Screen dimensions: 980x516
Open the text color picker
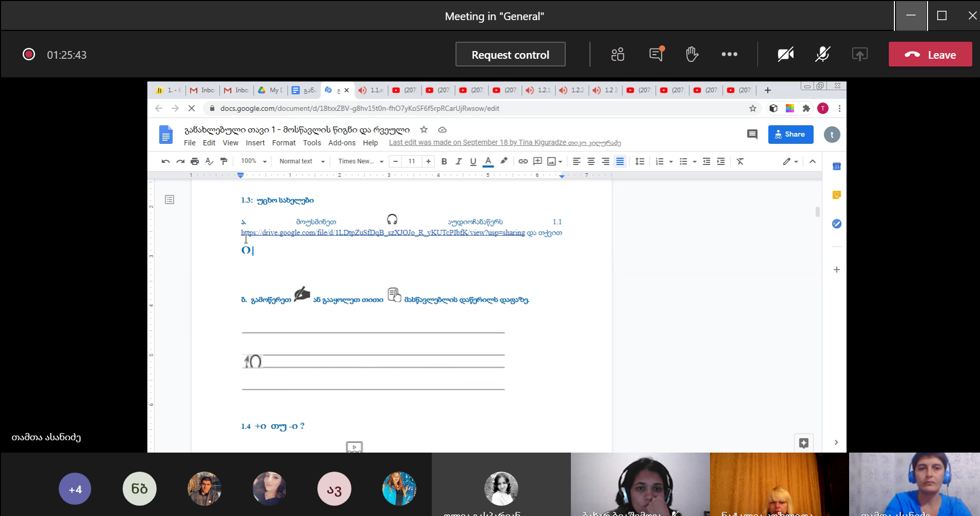point(488,161)
